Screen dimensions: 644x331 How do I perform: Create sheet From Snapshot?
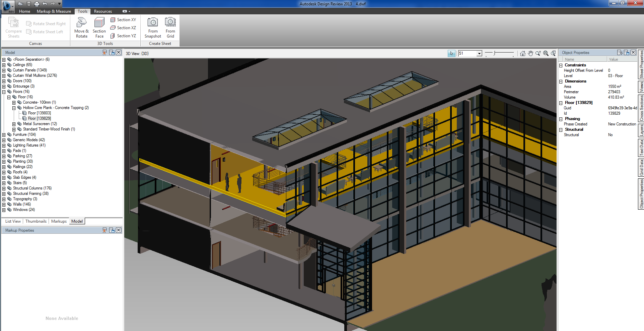click(x=153, y=27)
